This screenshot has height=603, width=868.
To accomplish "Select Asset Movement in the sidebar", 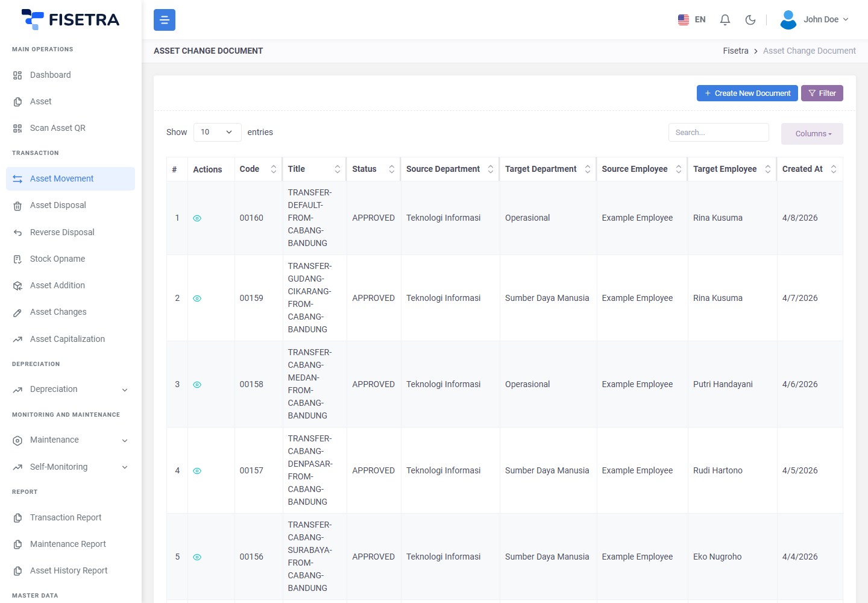I will point(71,178).
